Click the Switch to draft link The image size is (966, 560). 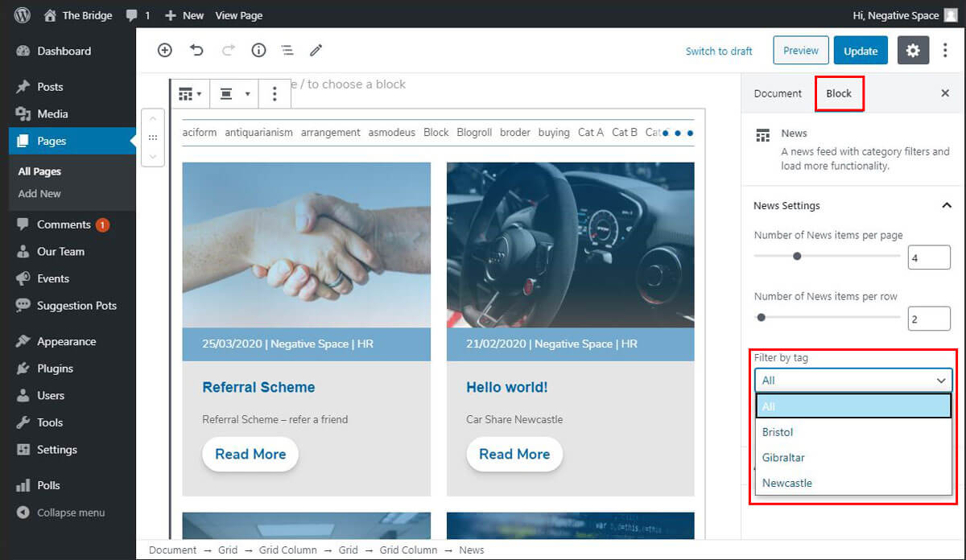(719, 51)
